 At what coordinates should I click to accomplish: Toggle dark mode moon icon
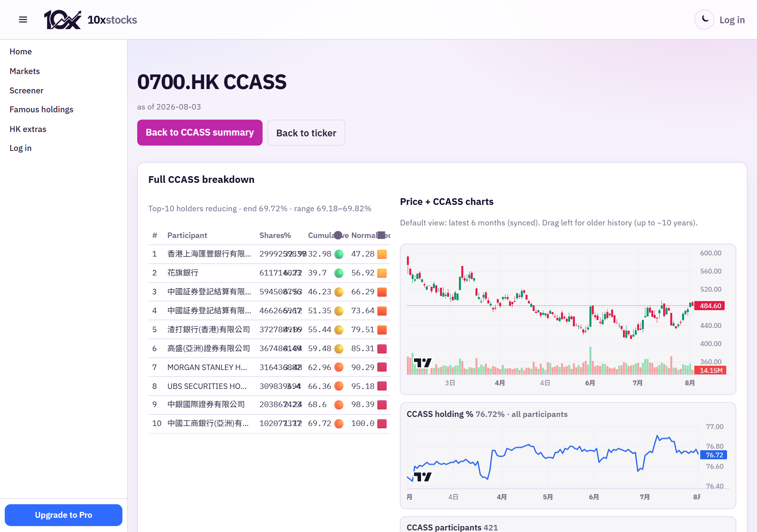(705, 19)
